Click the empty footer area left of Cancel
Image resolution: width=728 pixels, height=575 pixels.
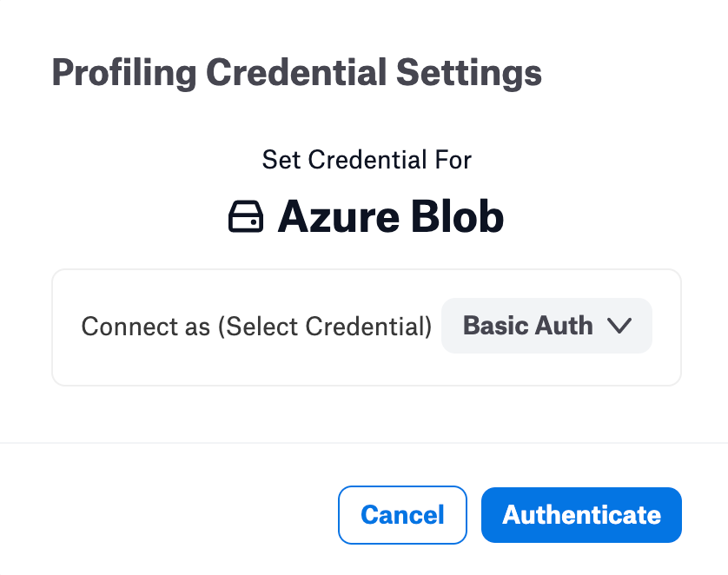coord(169,515)
